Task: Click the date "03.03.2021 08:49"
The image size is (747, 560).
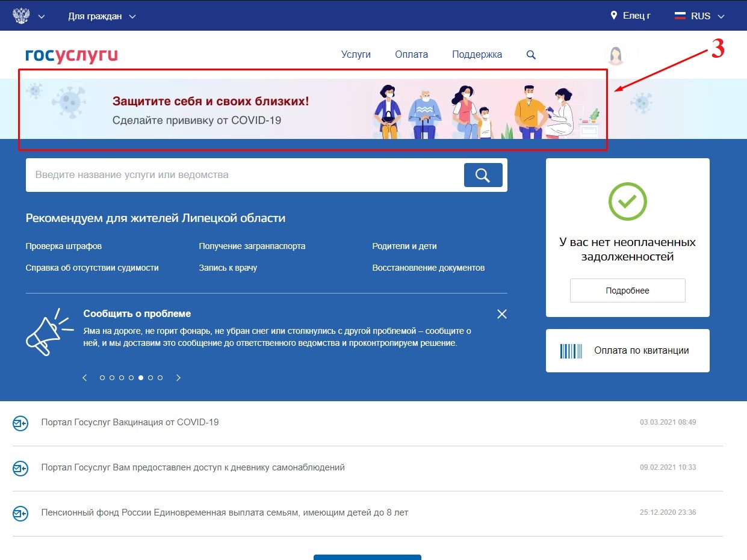Action: click(668, 422)
